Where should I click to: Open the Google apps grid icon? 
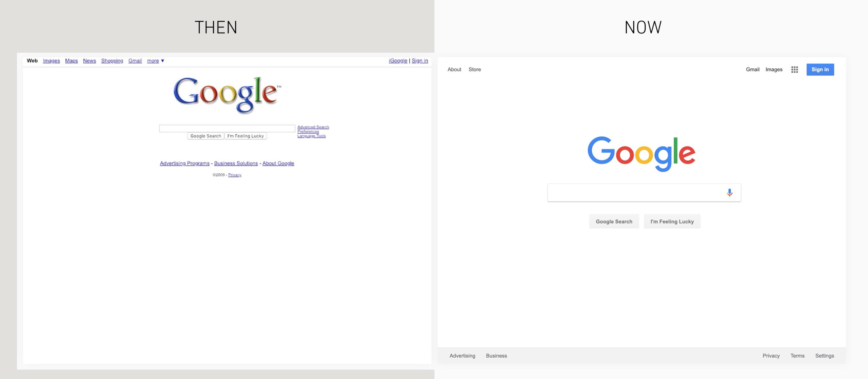(794, 70)
